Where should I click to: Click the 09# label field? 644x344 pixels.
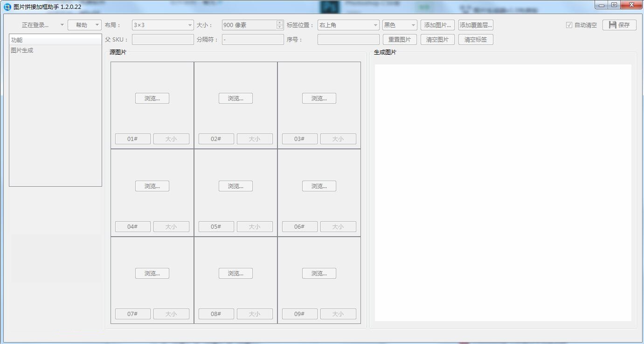(x=300, y=314)
